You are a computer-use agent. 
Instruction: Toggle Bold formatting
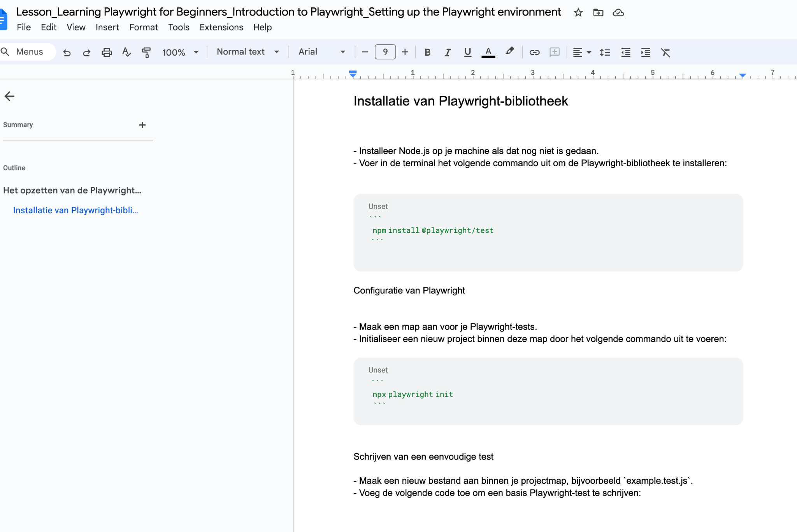pyautogui.click(x=427, y=53)
